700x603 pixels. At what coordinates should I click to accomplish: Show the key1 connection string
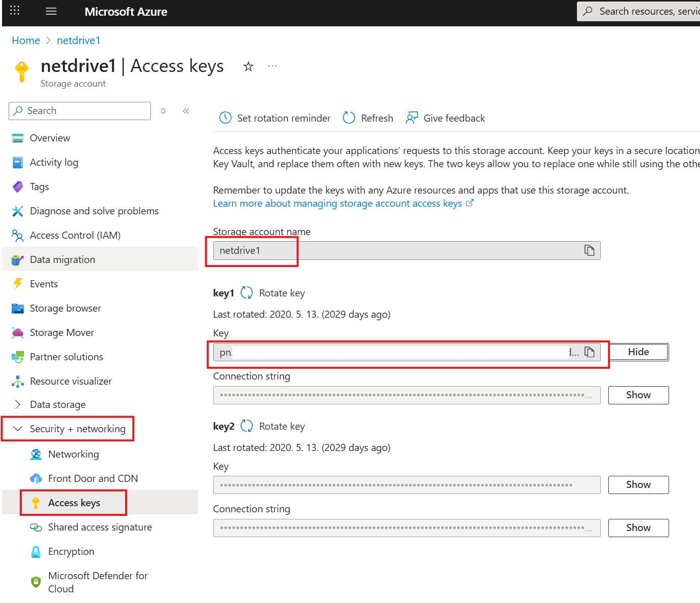[638, 395]
